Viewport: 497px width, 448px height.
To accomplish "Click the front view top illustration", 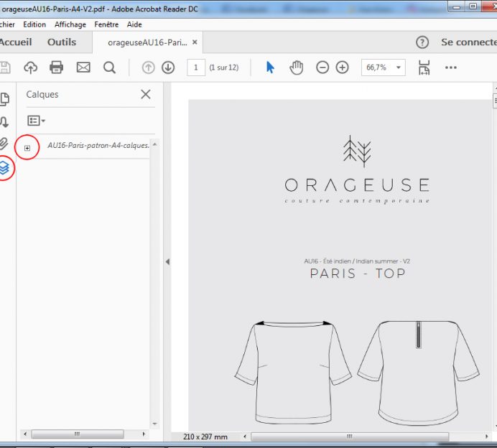I will click(x=293, y=373).
